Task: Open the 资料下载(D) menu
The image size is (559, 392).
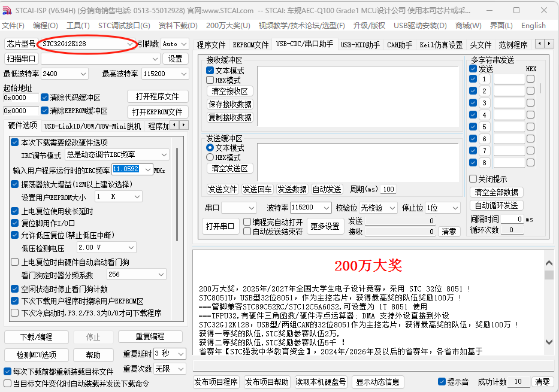Action: tap(178, 26)
